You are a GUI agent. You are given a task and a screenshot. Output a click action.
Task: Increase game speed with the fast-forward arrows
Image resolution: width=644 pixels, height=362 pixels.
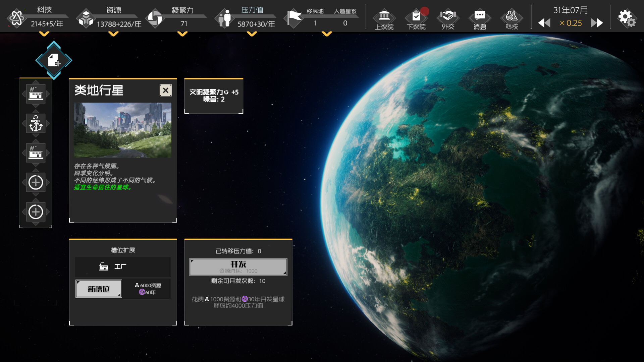[x=597, y=23]
